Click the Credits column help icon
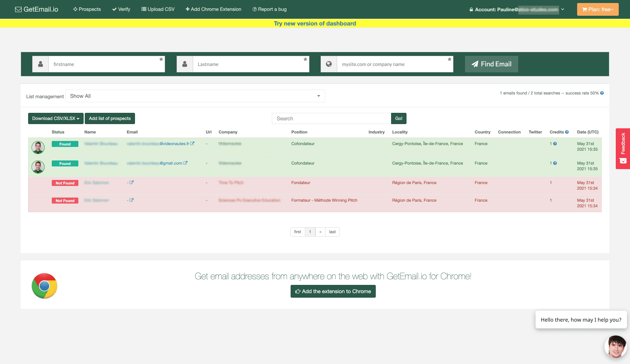 point(567,132)
